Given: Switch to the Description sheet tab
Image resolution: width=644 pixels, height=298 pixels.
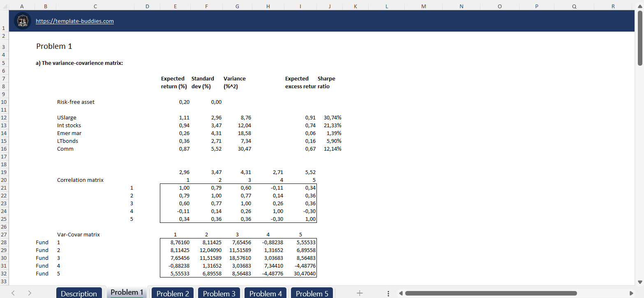Looking at the screenshot, I should (79, 293).
